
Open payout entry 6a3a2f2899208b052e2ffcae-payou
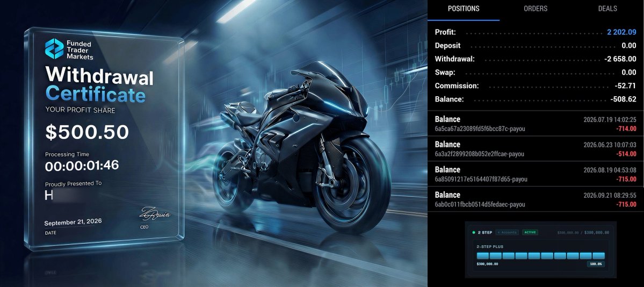coord(536,149)
